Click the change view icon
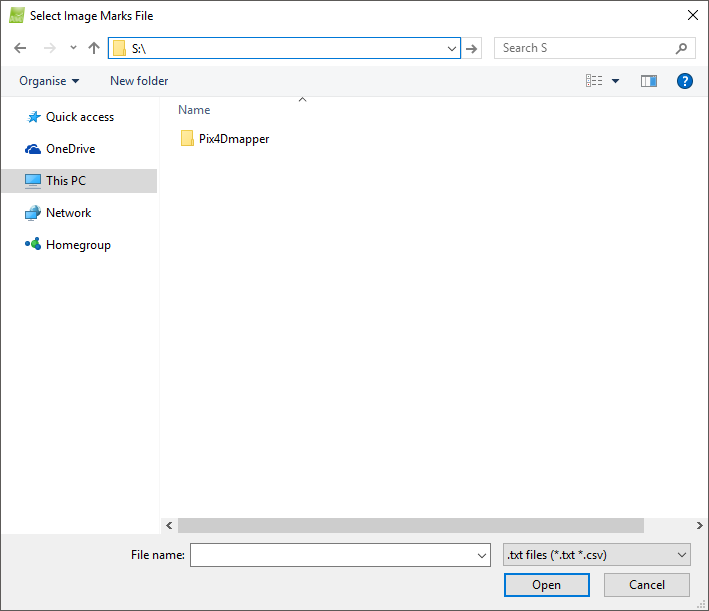709x611 pixels. coord(595,81)
